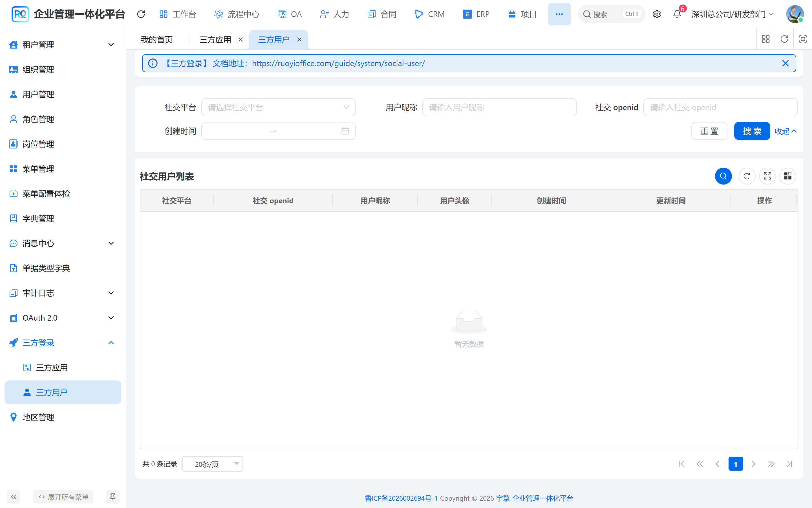Click the global 搜索 Ctrl K box
Viewport: 812px width, 508px height.
tap(611, 14)
